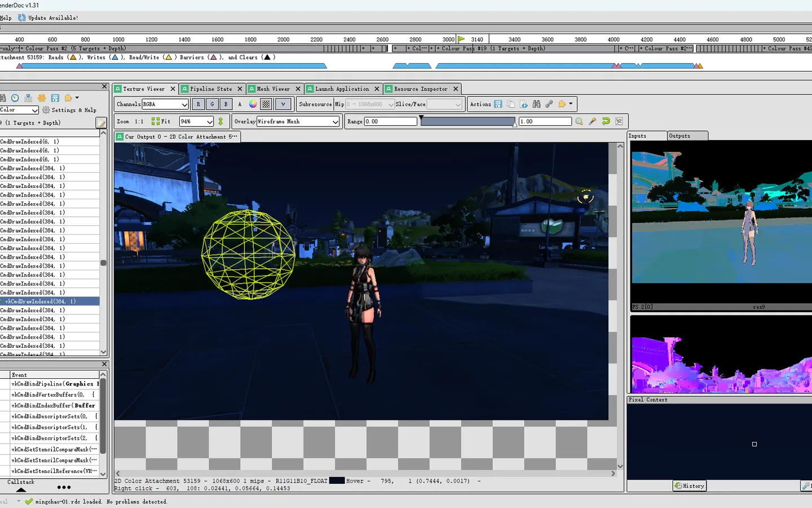Click the clock timing icon in Event Browser
Image resolution: width=812 pixels, height=508 pixels.
[15, 98]
